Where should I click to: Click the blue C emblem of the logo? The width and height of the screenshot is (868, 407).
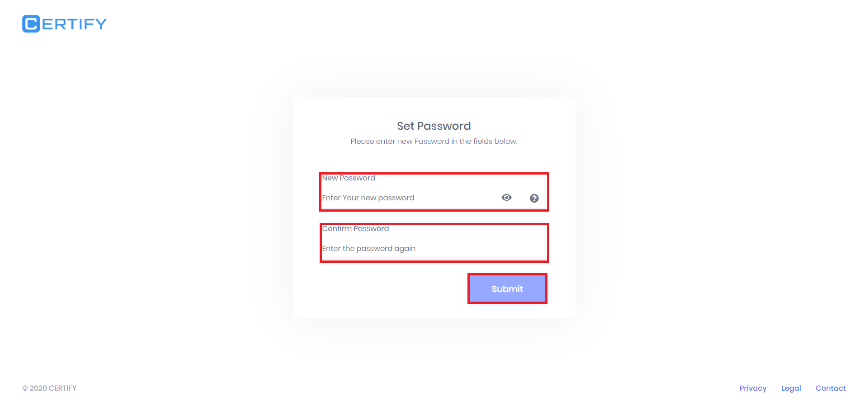pyautogui.click(x=31, y=24)
